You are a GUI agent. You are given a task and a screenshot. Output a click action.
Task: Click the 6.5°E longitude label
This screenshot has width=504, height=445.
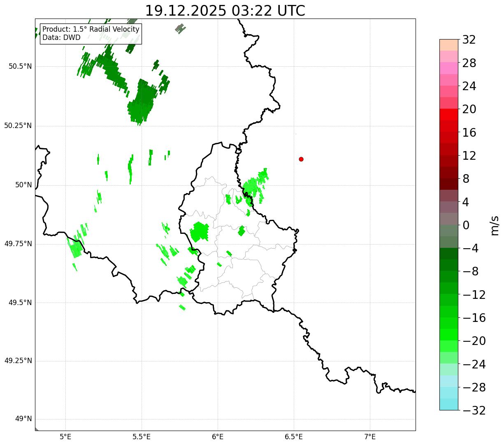pos(294,437)
